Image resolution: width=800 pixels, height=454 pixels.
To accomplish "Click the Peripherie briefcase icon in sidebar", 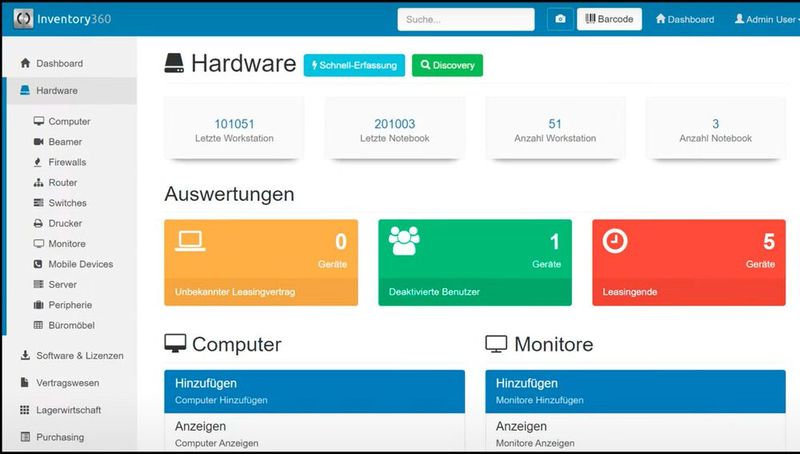I will [38, 305].
